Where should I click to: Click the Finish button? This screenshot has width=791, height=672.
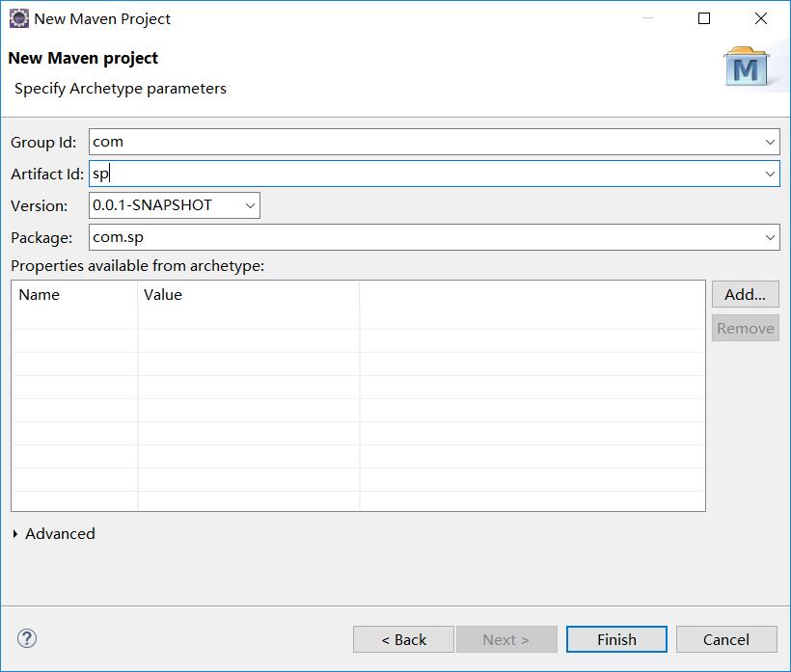616,639
